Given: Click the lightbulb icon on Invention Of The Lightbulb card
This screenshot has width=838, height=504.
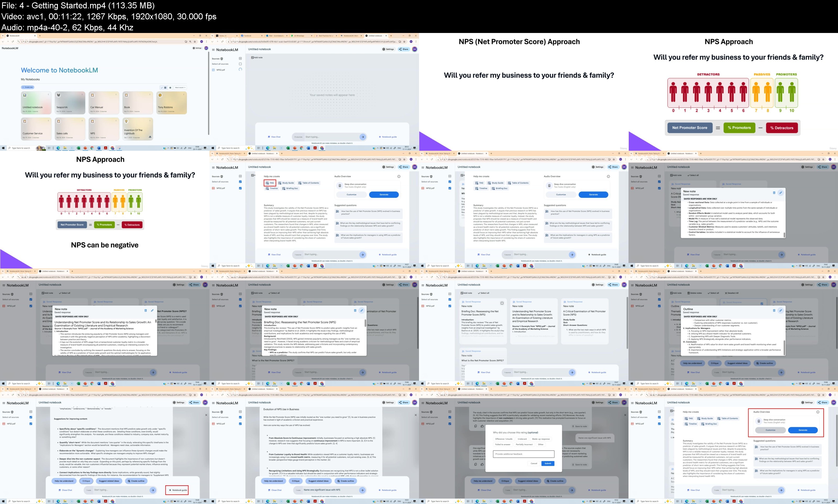Looking at the screenshot, I should tap(126, 121).
